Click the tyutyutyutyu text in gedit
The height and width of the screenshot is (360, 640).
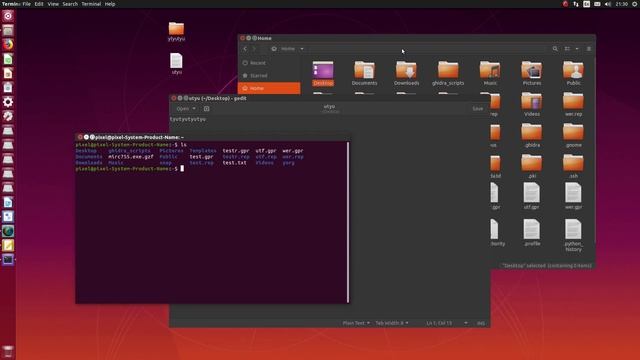point(188,119)
